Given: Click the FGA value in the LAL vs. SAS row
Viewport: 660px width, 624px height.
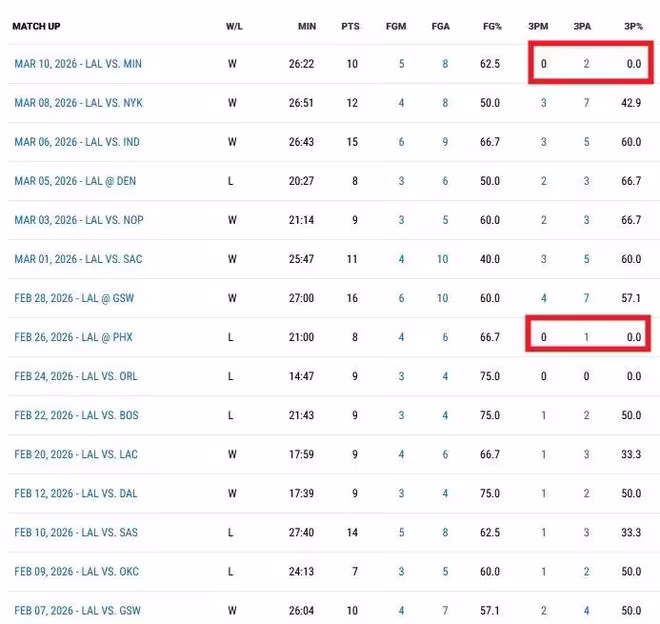Looking at the screenshot, I should coord(445,532).
